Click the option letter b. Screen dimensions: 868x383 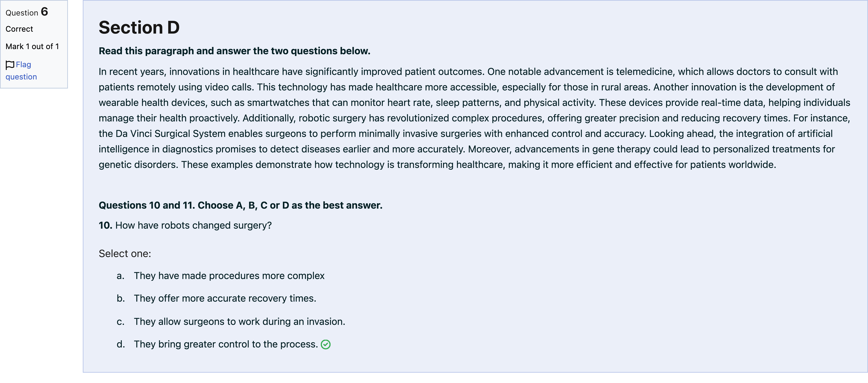coord(121,299)
